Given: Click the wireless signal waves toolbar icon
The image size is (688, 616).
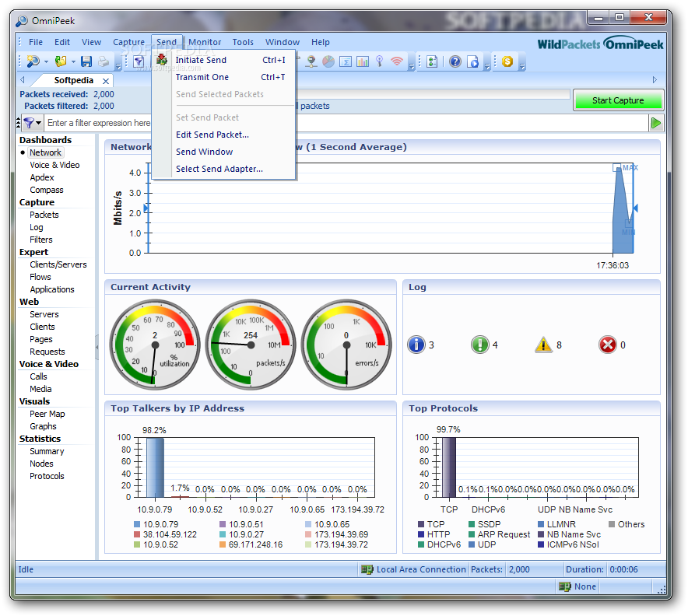Looking at the screenshot, I should tap(397, 61).
